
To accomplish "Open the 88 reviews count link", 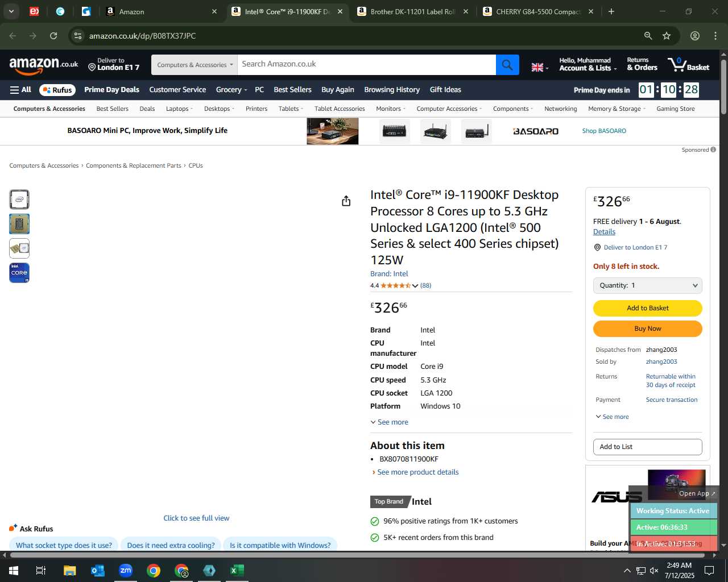I will pyautogui.click(x=425, y=286).
